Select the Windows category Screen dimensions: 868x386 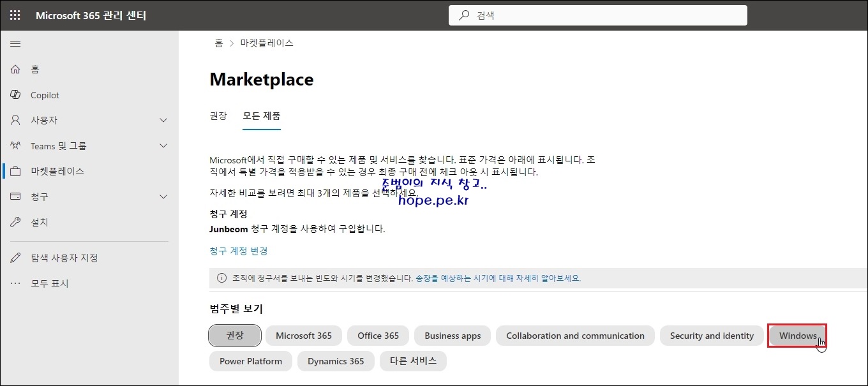[797, 336]
